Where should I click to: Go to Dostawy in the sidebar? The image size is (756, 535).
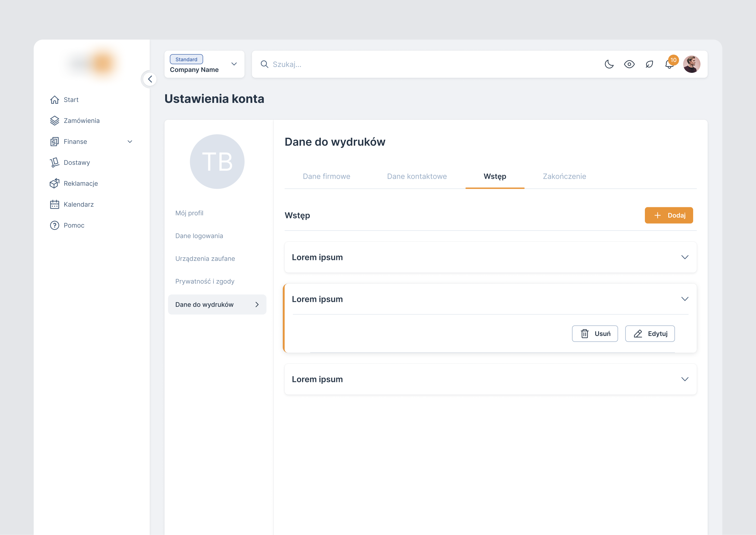(77, 162)
